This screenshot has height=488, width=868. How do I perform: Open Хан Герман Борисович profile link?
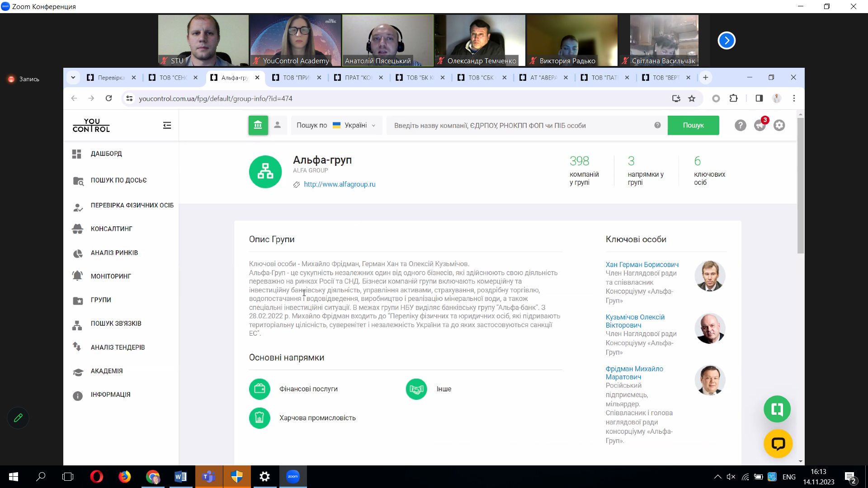click(x=642, y=265)
